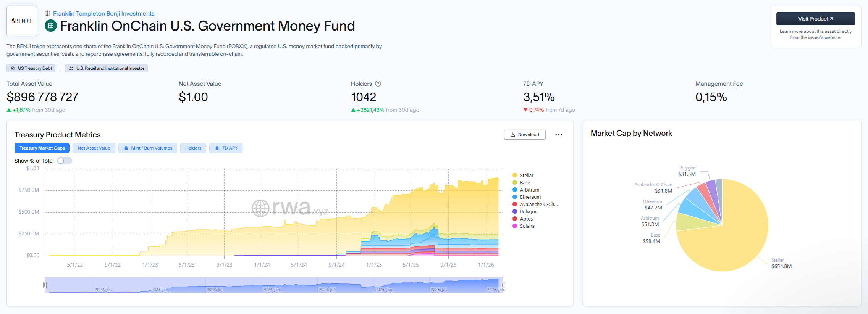Click the Holders help question-mark icon
Viewport: 868px width, 314px height.
tap(378, 84)
